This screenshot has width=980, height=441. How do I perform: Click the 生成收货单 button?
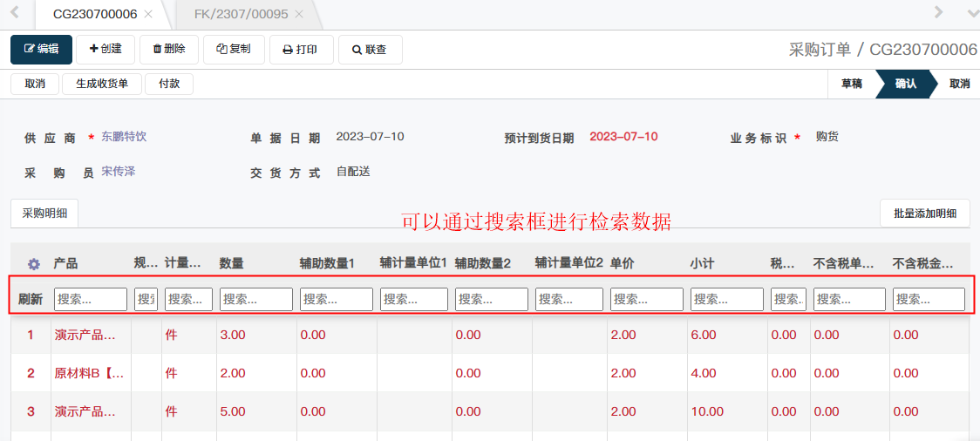pos(102,84)
